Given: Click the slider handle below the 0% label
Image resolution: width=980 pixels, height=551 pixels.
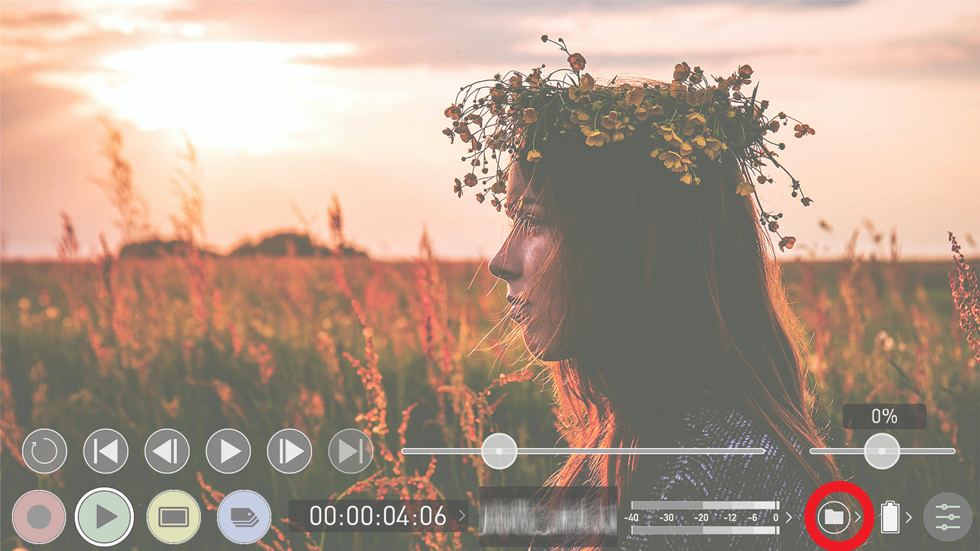Looking at the screenshot, I should pos(881,451).
